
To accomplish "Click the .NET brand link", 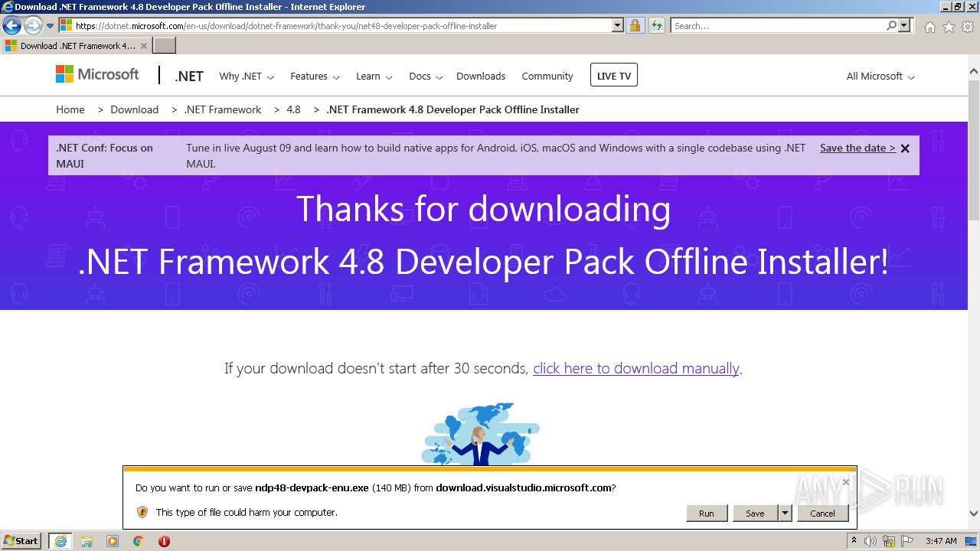I will (x=189, y=77).
